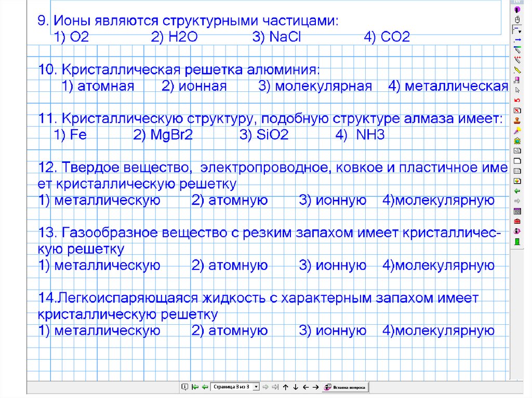Open the page organizer thumbnails icon
Viewport: 532px width, 398px height.
pos(517,212)
